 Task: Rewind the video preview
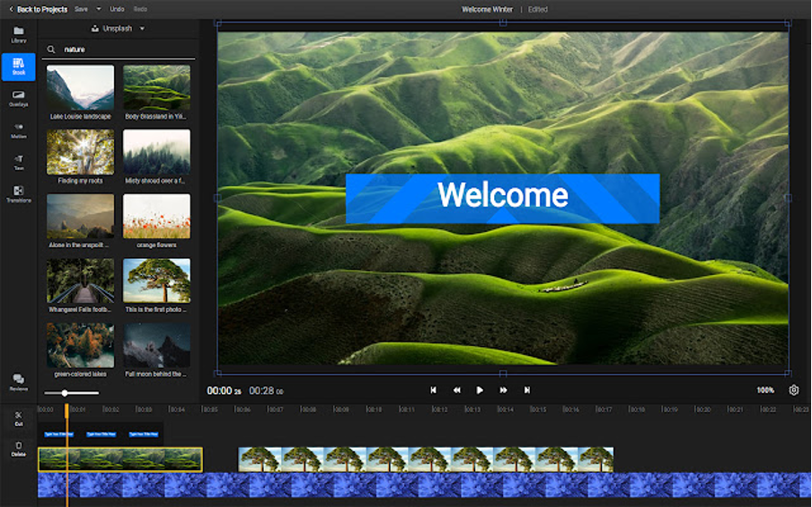coord(456,390)
